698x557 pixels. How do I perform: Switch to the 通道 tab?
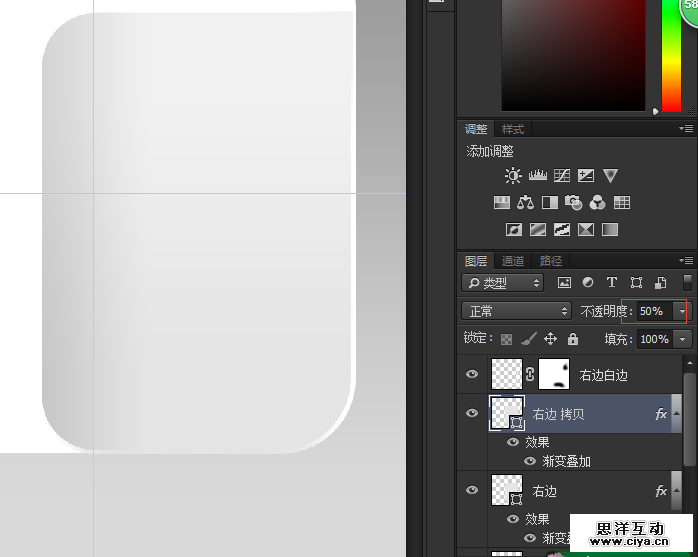coord(513,261)
